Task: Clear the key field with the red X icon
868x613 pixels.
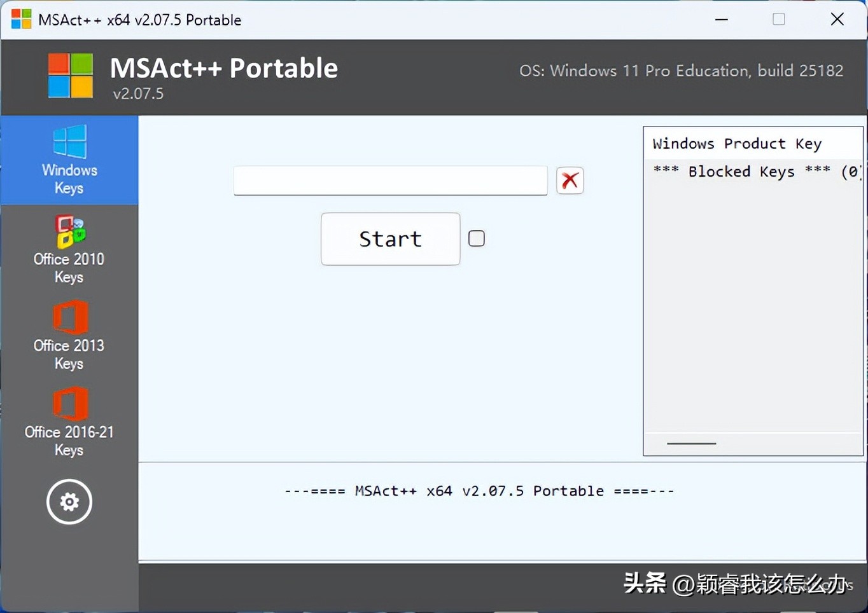Action: click(x=570, y=181)
